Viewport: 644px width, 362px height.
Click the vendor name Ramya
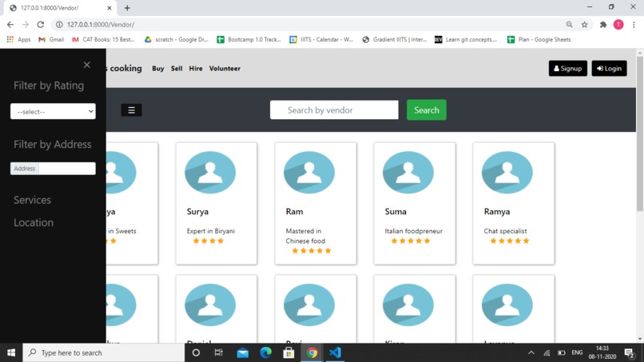(x=497, y=212)
